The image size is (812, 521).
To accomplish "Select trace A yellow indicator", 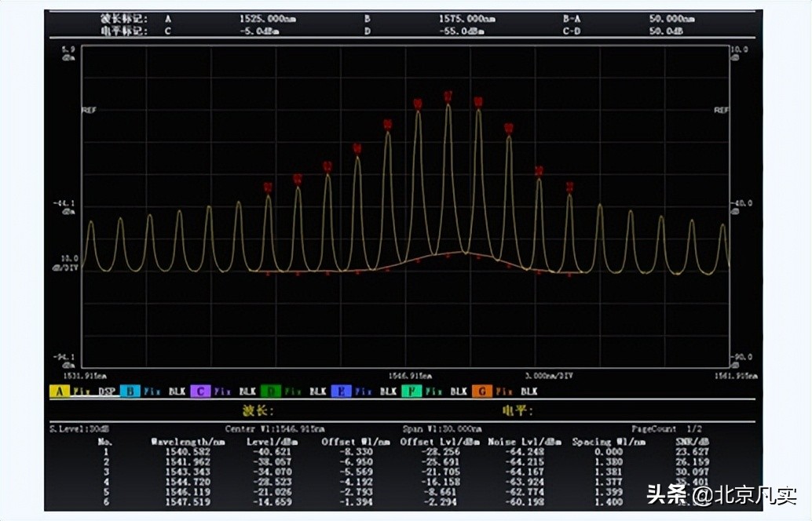I will 59,391.
